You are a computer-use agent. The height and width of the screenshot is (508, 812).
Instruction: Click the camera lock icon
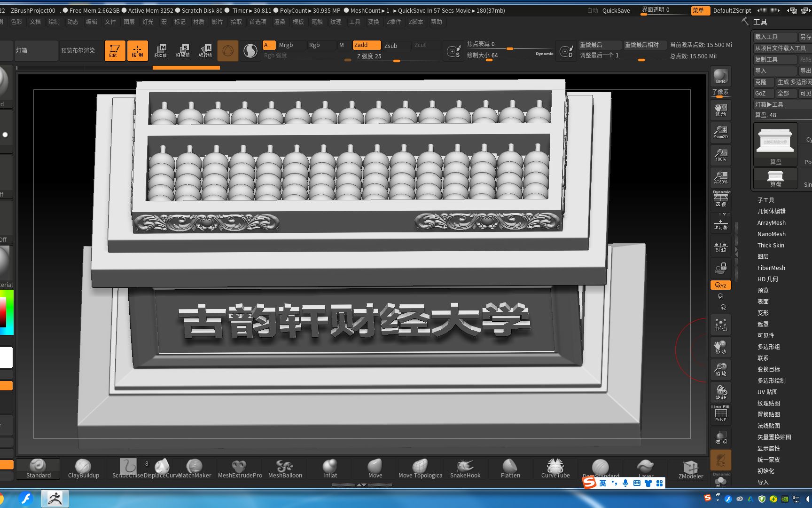tap(720, 268)
